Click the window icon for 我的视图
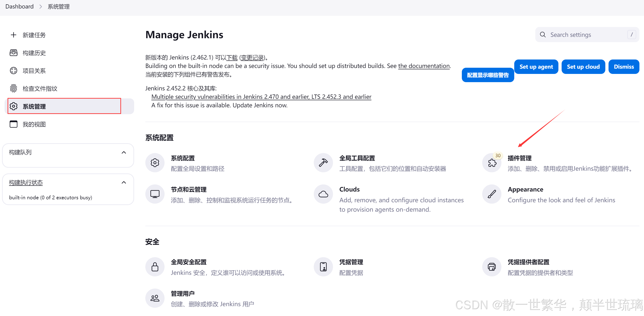644x316 pixels. click(14, 124)
